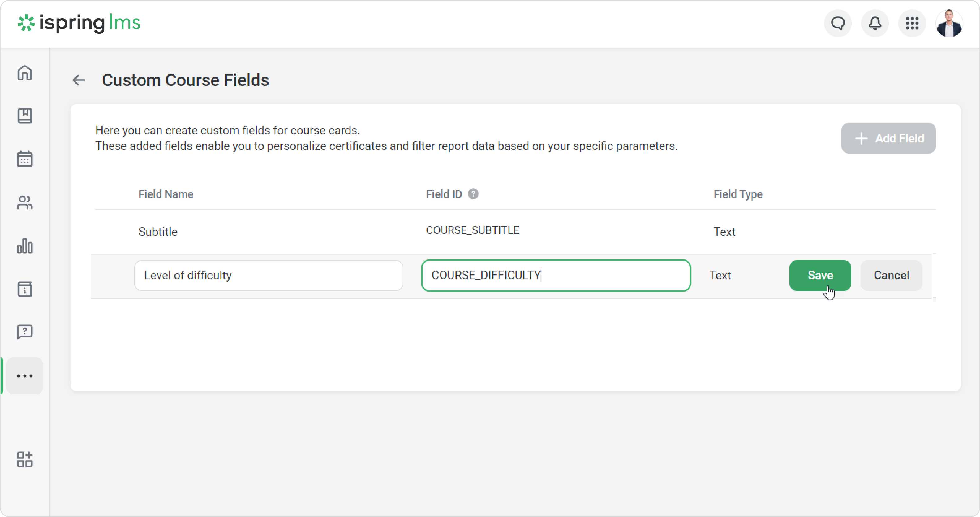Screen dimensions: 980x517
Task: Click the Level of difficulty name input
Action: click(268, 275)
